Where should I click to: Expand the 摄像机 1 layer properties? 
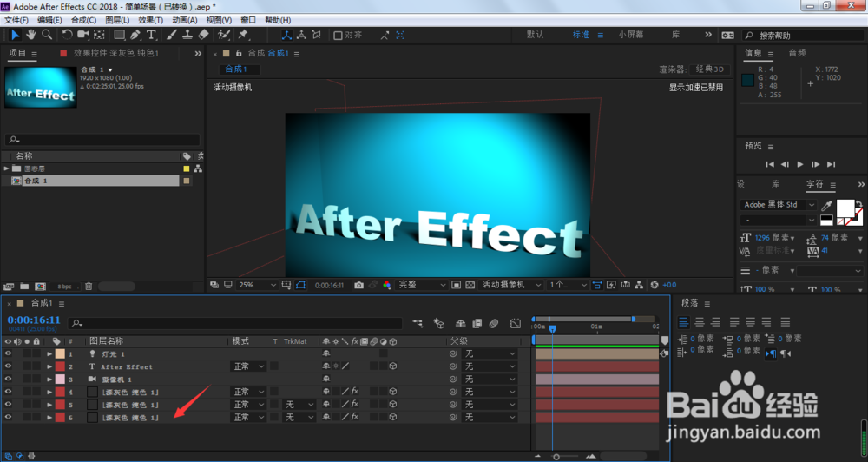49,379
